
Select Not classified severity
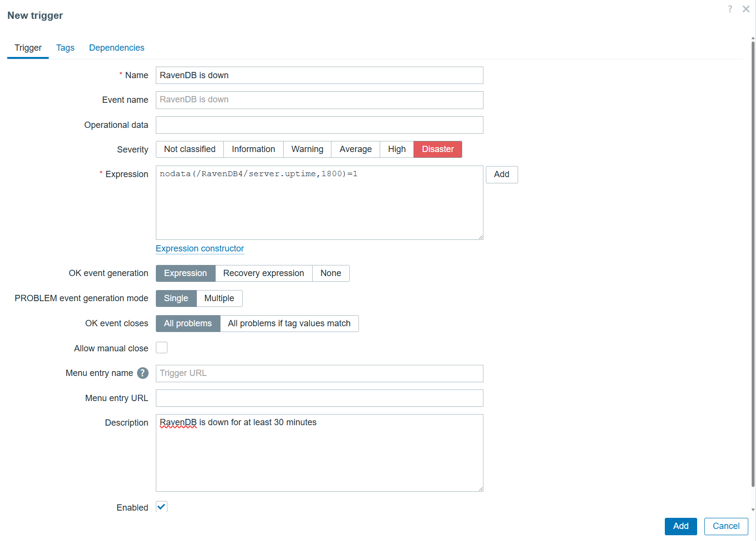coord(190,149)
